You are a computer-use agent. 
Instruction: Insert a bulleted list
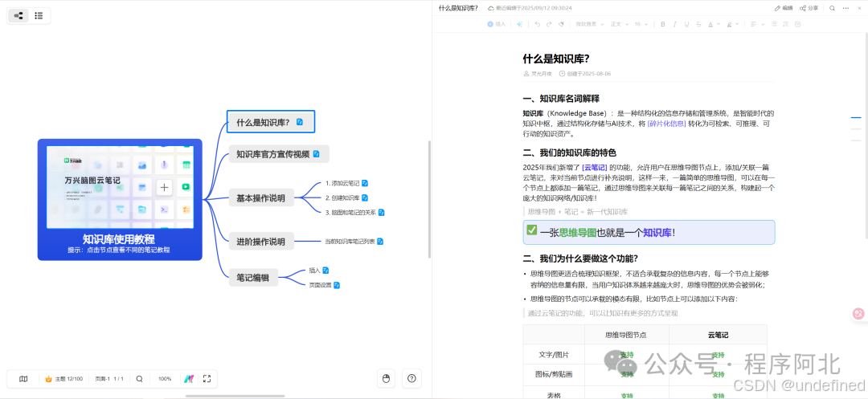pyautogui.click(x=774, y=24)
